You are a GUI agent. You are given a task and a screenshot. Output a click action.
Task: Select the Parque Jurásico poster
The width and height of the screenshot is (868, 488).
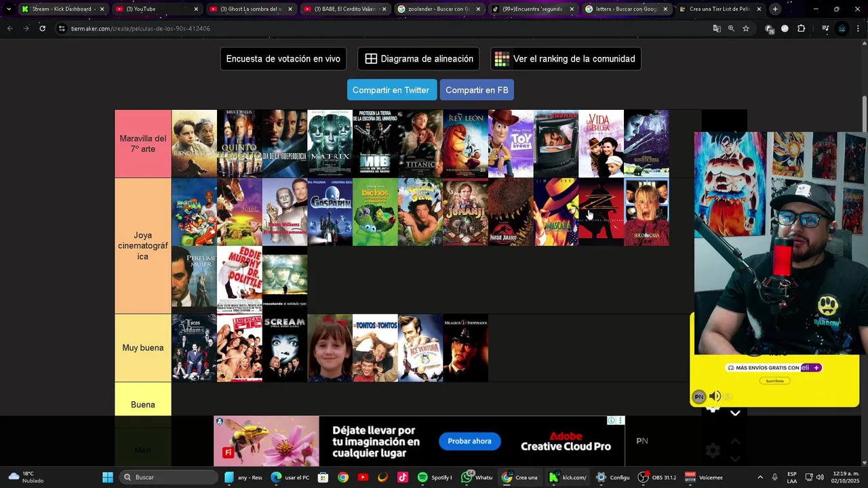pyautogui.click(x=511, y=212)
